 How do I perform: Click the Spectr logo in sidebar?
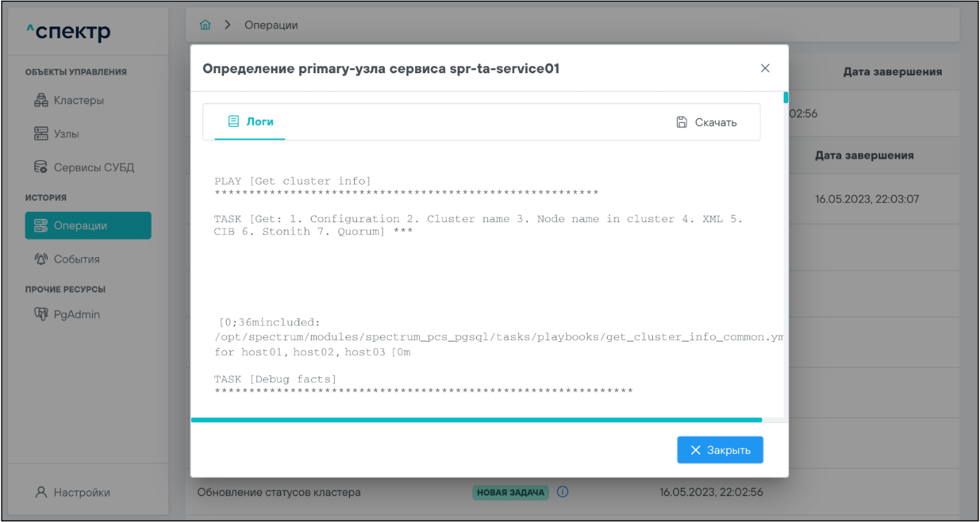click(68, 31)
